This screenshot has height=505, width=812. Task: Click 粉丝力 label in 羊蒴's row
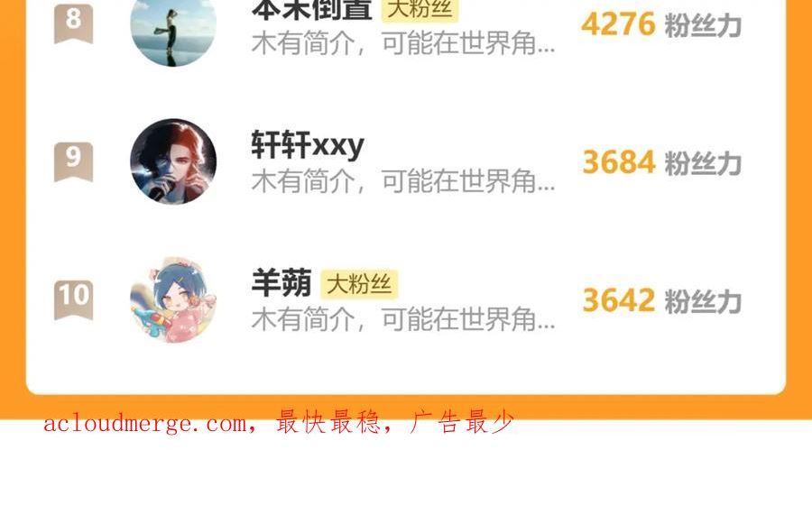(x=703, y=301)
